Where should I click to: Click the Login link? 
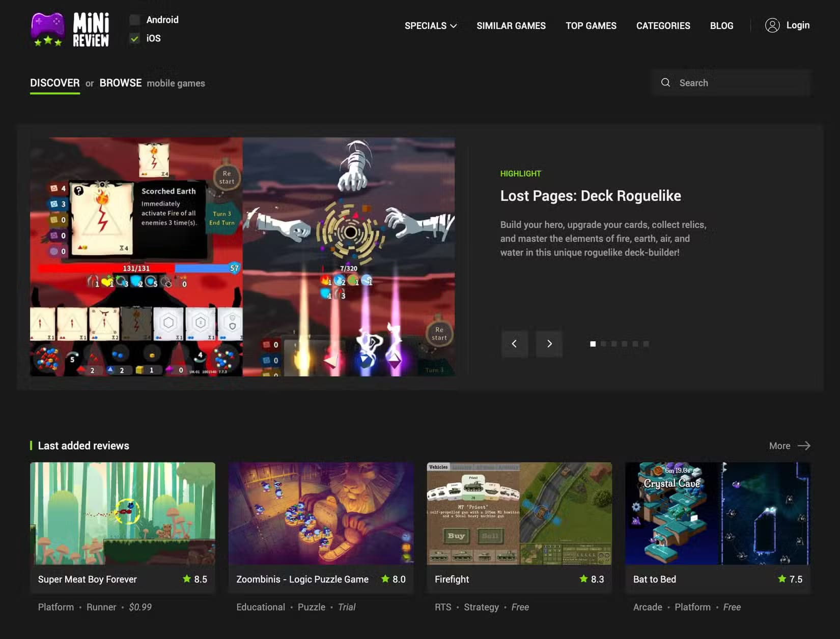(798, 25)
